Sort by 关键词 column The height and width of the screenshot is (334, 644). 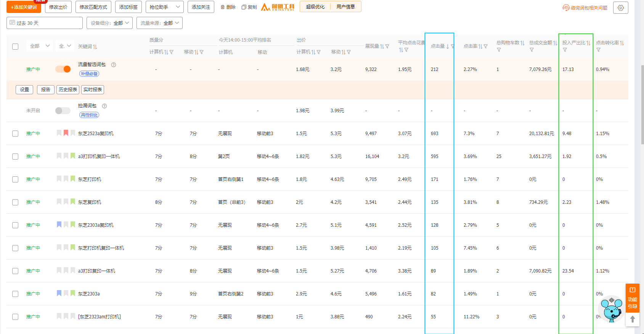(95, 47)
